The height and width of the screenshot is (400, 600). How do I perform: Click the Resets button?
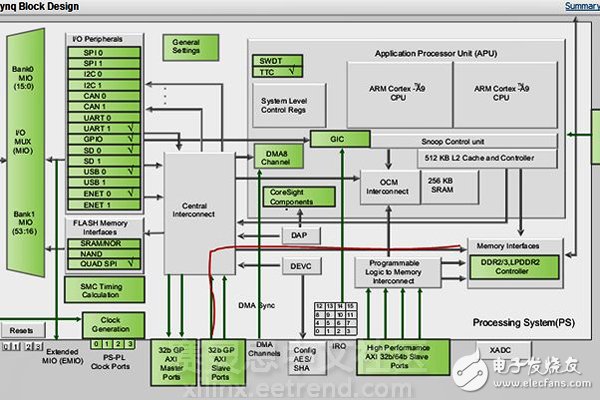[x=21, y=329]
